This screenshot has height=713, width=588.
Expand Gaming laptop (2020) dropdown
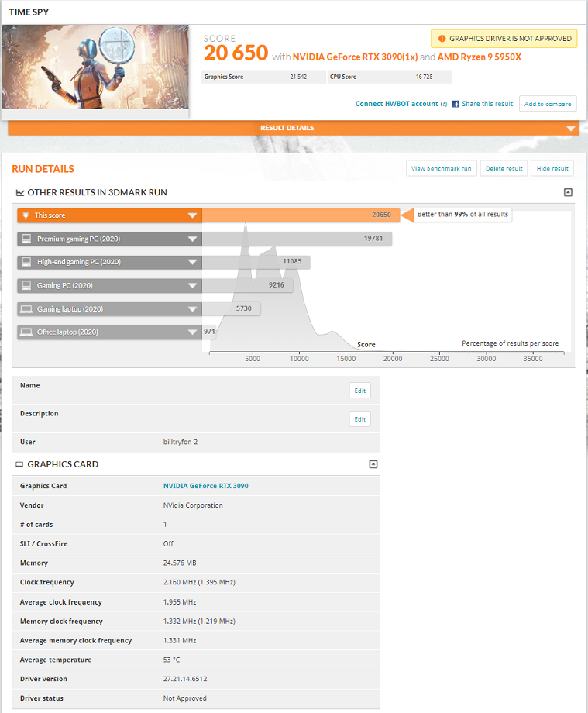(x=192, y=309)
